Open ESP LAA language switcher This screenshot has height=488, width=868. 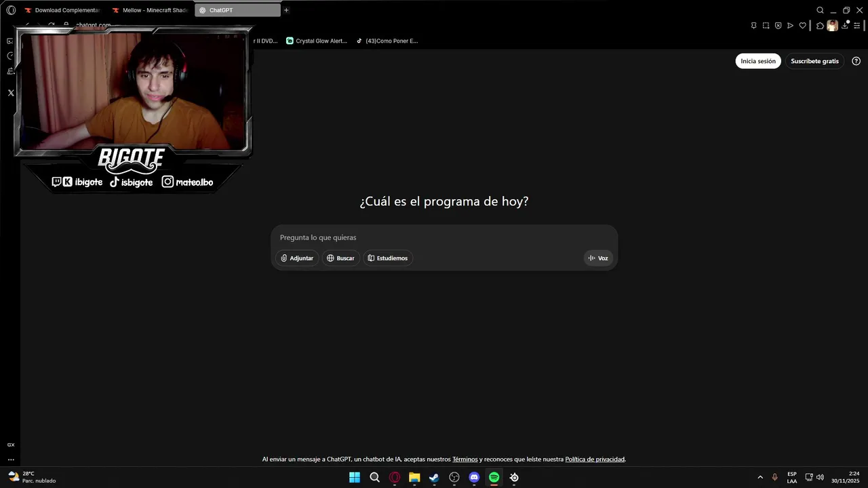point(792,477)
